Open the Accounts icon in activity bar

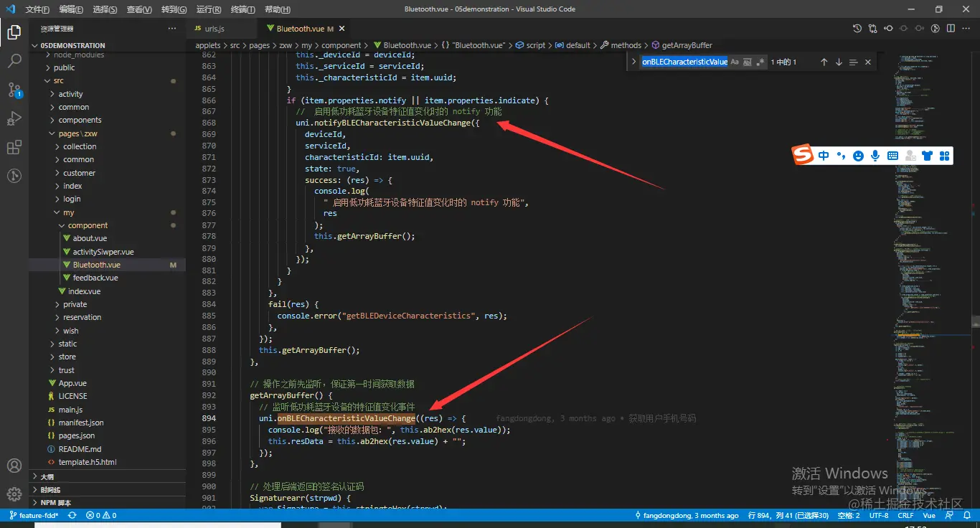pos(14,466)
